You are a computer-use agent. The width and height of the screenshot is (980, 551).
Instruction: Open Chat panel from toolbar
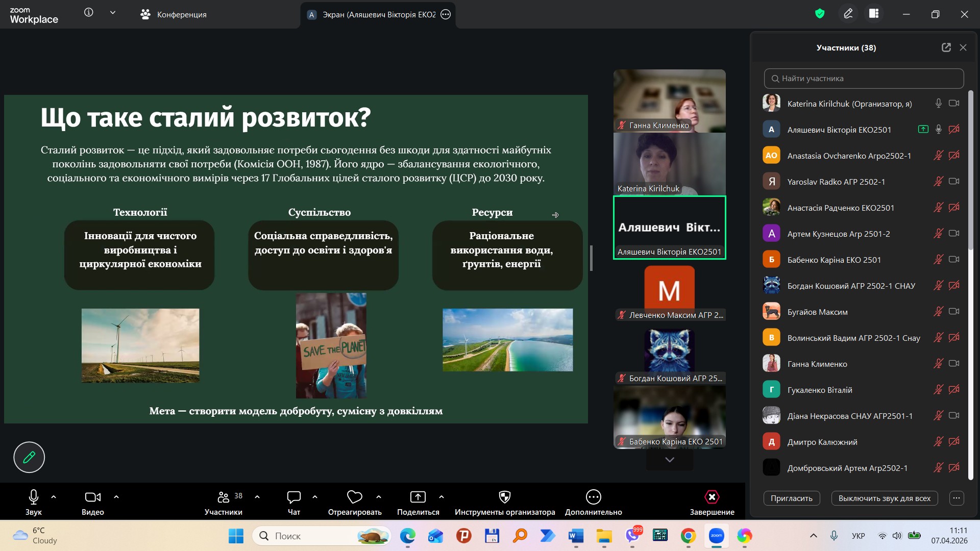pyautogui.click(x=294, y=497)
